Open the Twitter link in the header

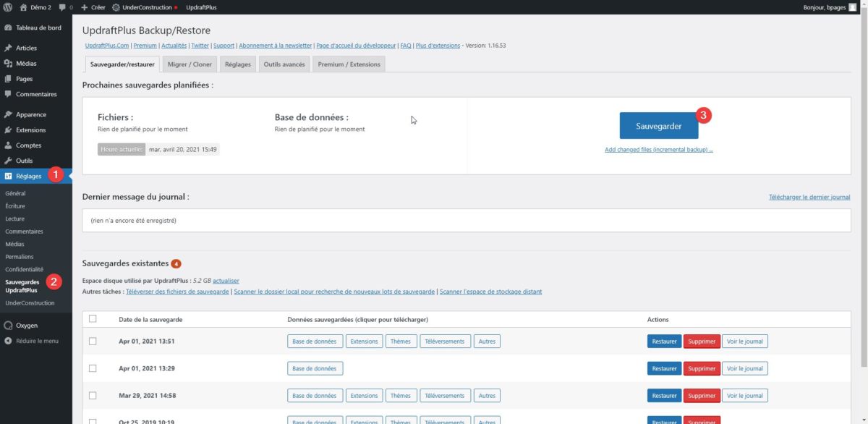coord(200,46)
